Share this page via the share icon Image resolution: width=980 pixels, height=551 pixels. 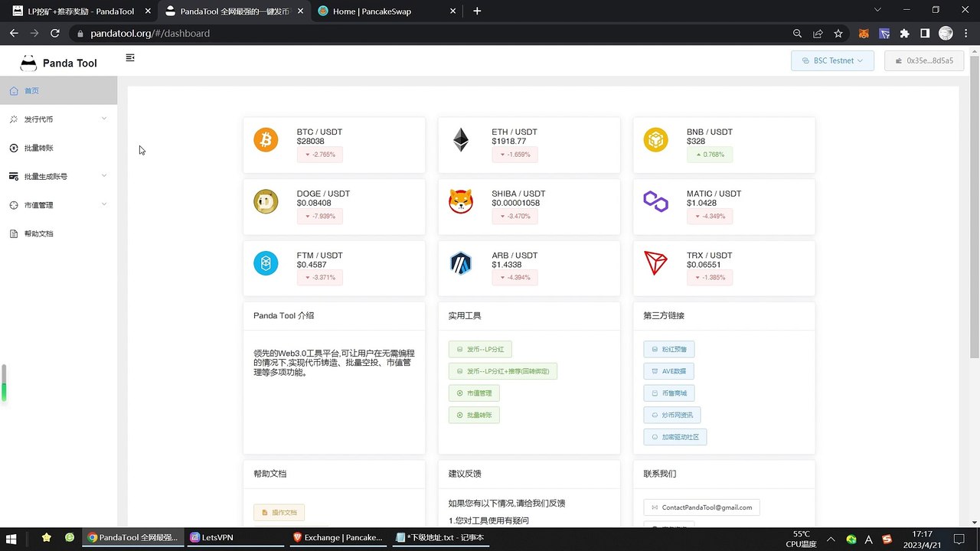tap(818, 34)
